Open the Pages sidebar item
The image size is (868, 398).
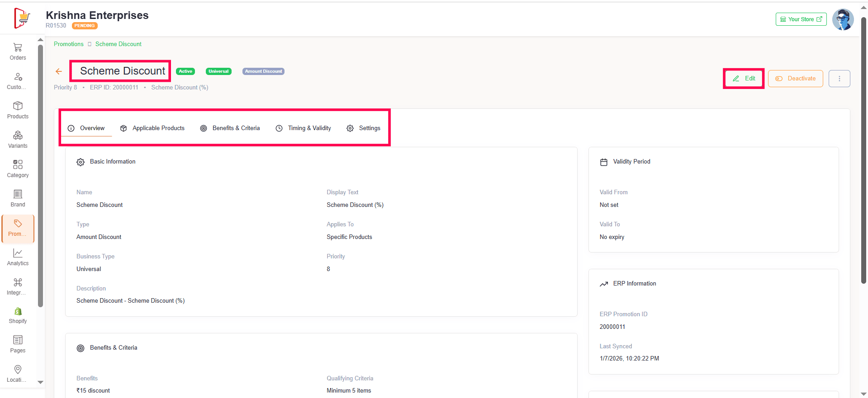(x=18, y=344)
